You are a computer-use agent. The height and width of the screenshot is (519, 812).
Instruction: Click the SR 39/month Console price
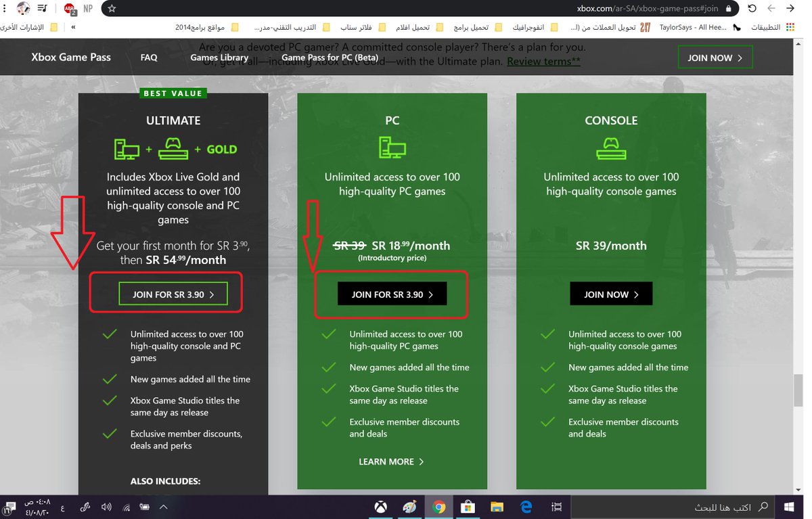611,246
